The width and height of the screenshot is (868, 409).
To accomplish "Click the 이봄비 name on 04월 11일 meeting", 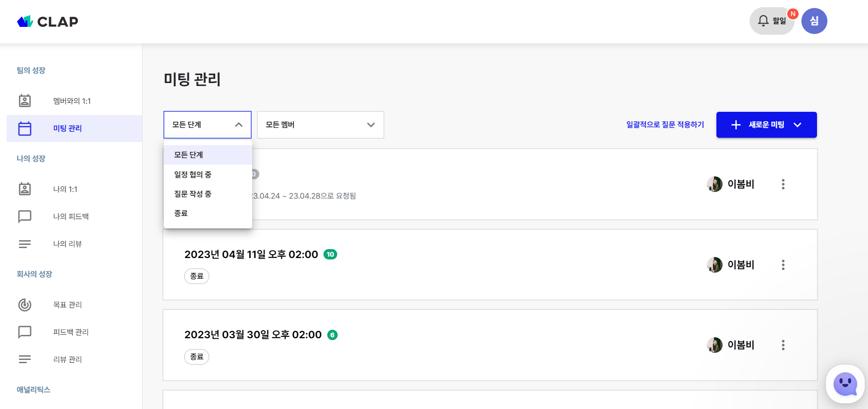I will point(741,265).
